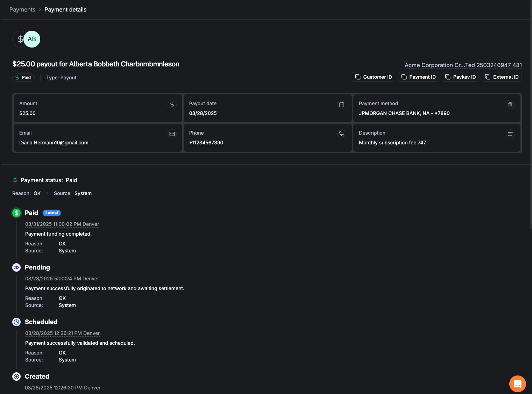Screen dimensions: 532x394
Task: Click the clock icon beside Scheduled status
Action: pos(16,322)
